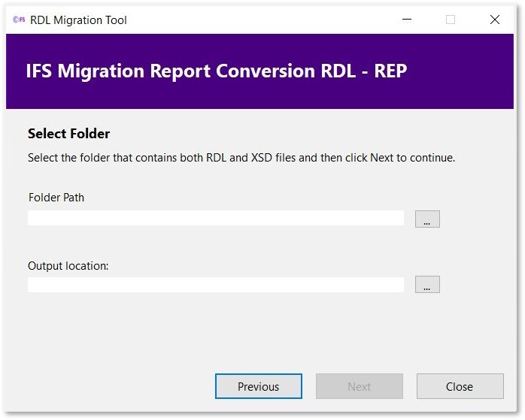Open the Output location browse dialog
Image resolution: width=525 pixels, height=420 pixels.
(x=427, y=285)
